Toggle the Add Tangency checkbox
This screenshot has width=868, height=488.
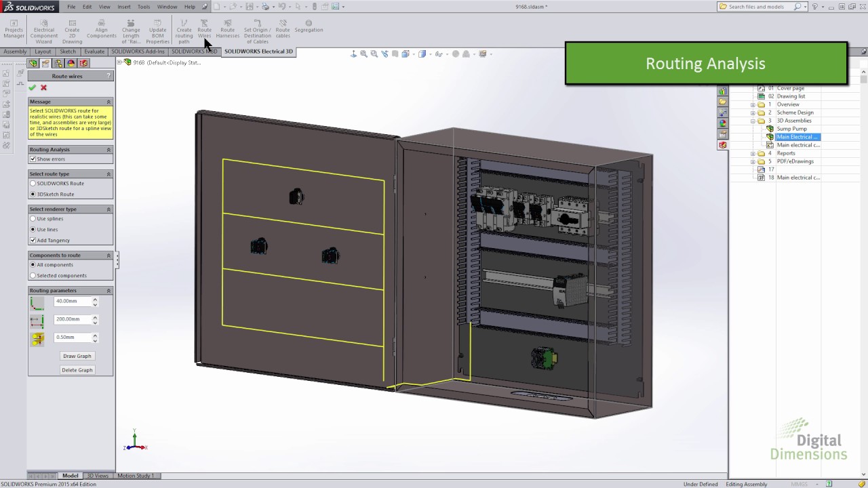point(33,240)
